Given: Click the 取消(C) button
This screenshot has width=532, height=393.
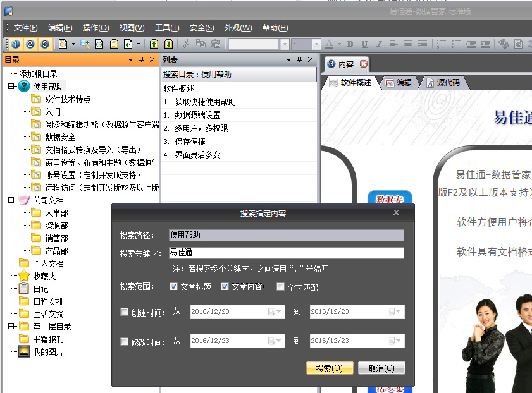Looking at the screenshot, I should tap(381, 368).
